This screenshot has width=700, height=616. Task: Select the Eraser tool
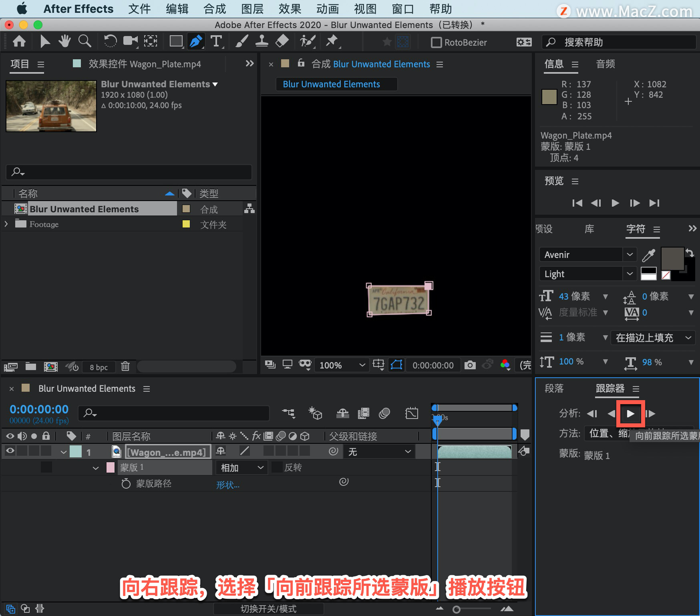pyautogui.click(x=282, y=41)
